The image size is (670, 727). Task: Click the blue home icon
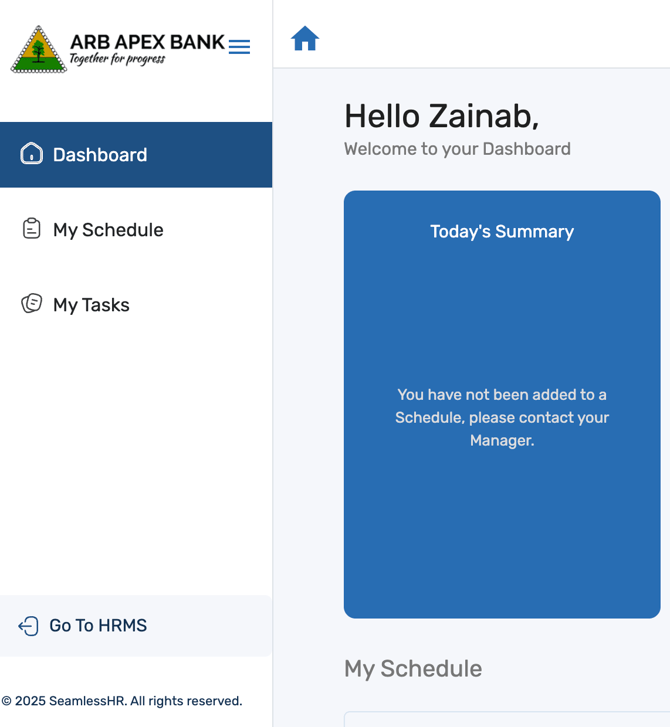(x=305, y=39)
